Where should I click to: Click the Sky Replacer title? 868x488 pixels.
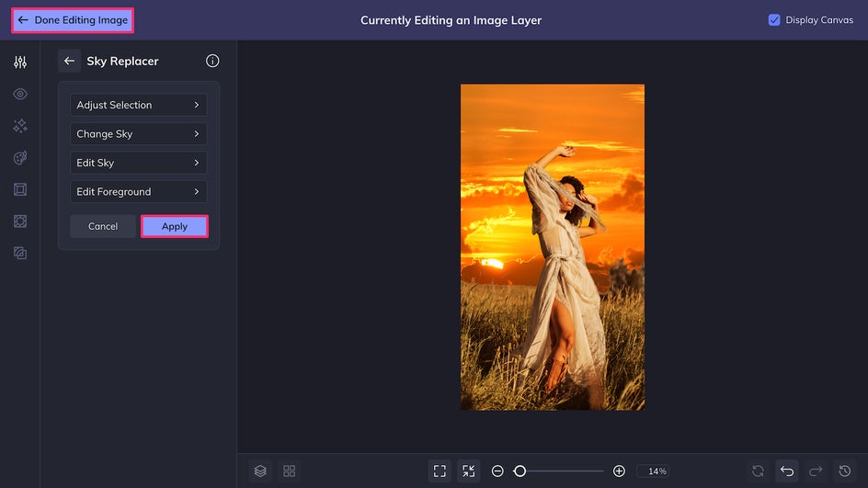122,61
